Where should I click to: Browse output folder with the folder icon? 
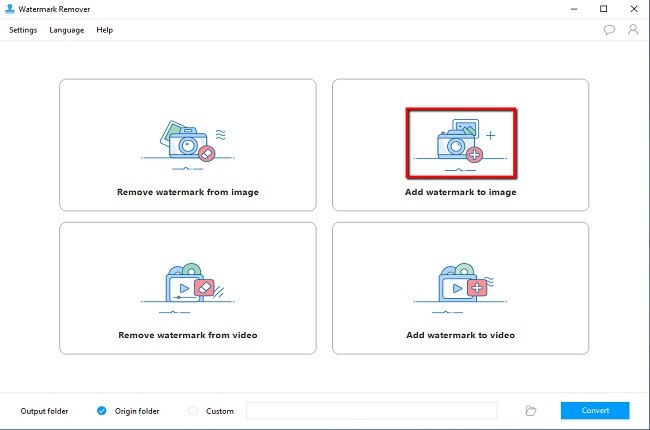point(531,411)
